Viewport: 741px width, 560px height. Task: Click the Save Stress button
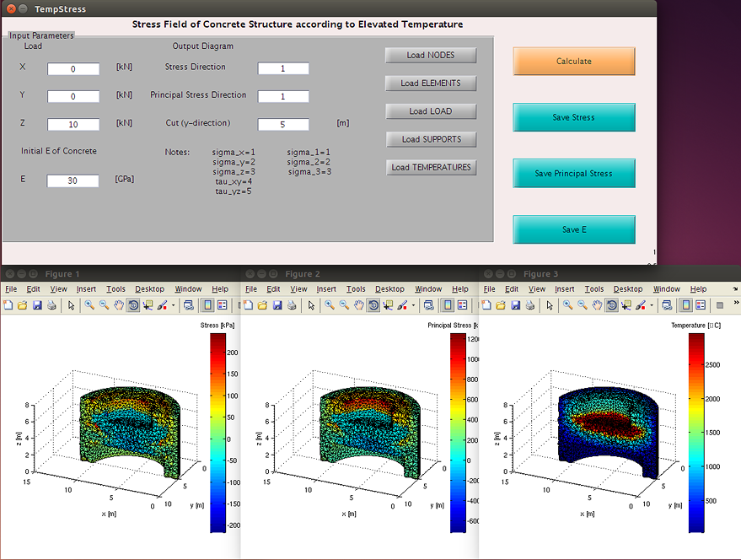pyautogui.click(x=574, y=117)
